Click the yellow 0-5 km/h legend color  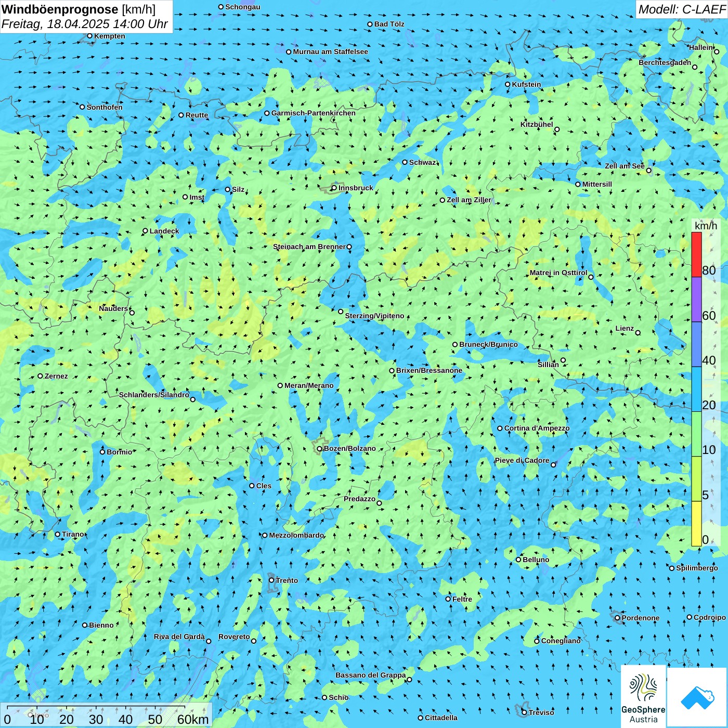696,524
